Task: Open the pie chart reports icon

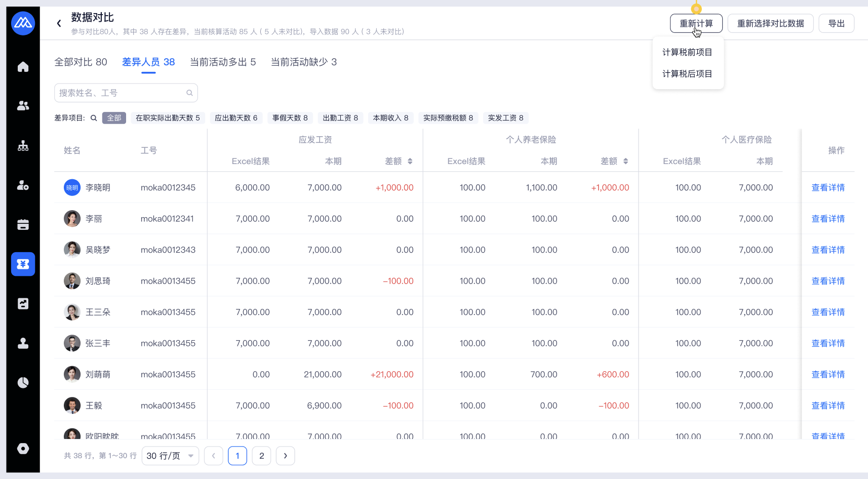Action: click(x=23, y=383)
